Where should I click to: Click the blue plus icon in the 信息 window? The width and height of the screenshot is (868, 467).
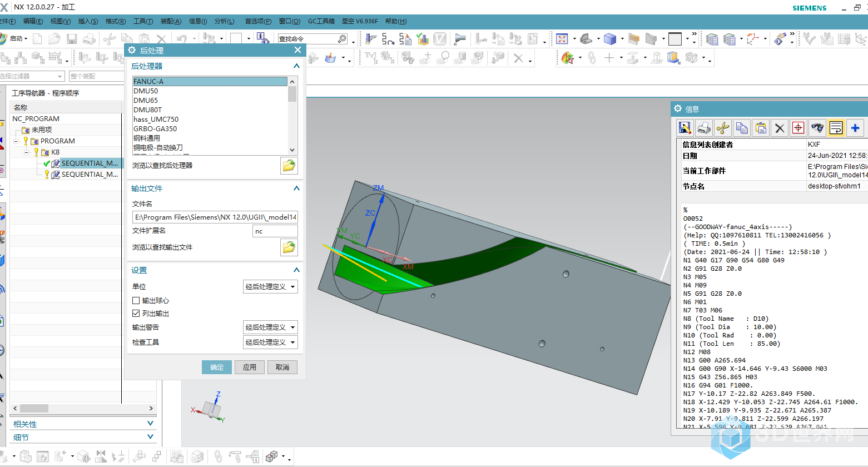[x=855, y=128]
